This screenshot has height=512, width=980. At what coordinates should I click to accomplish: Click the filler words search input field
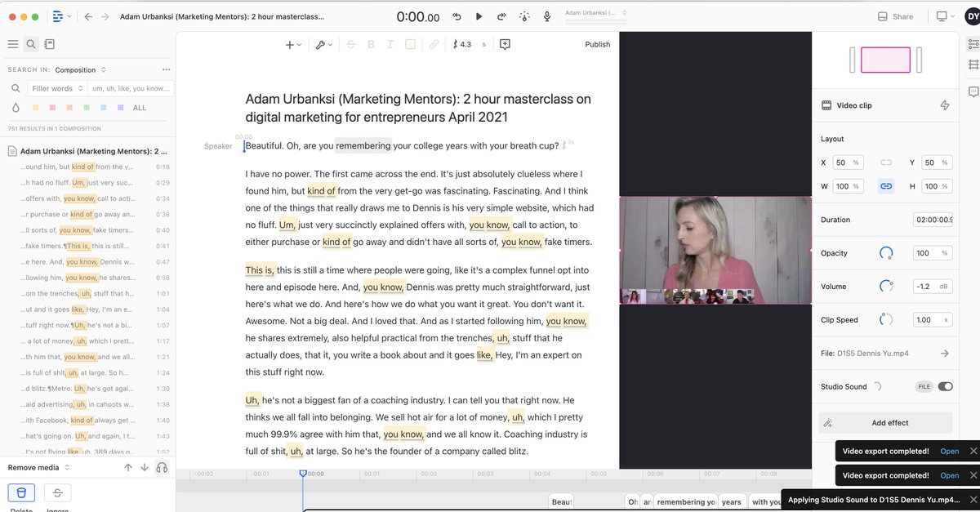(131, 88)
